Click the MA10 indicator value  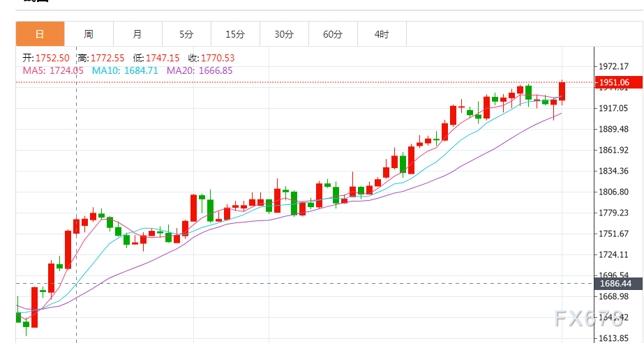click(125, 70)
